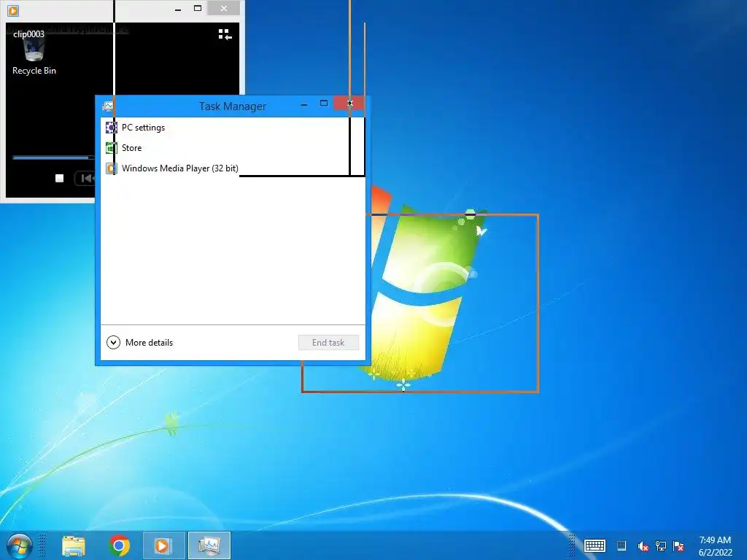This screenshot has width=747, height=560.
Task: Open Action Center flag icon
Action: [x=678, y=546]
